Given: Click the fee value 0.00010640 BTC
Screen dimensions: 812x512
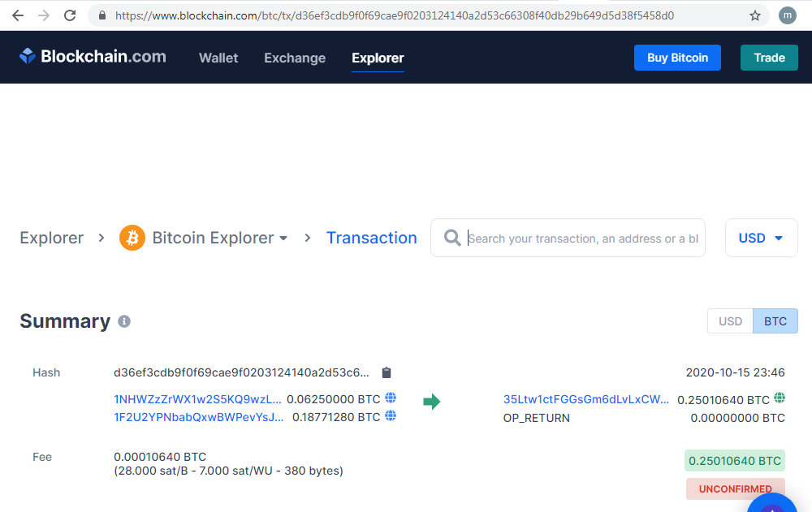Looking at the screenshot, I should (160, 457).
